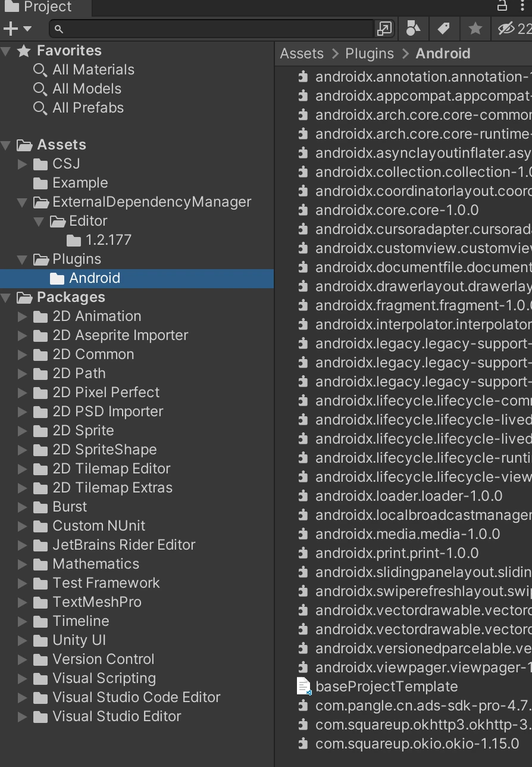Select the androidx.media.media-1.0.0 file
This screenshot has height=767, width=532.
[x=408, y=534]
